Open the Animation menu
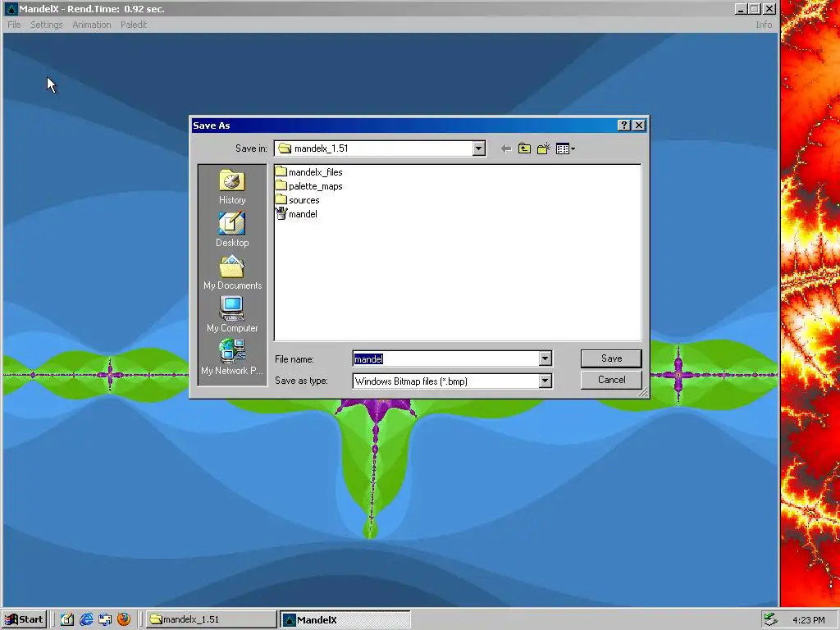The height and width of the screenshot is (630, 840). [92, 25]
